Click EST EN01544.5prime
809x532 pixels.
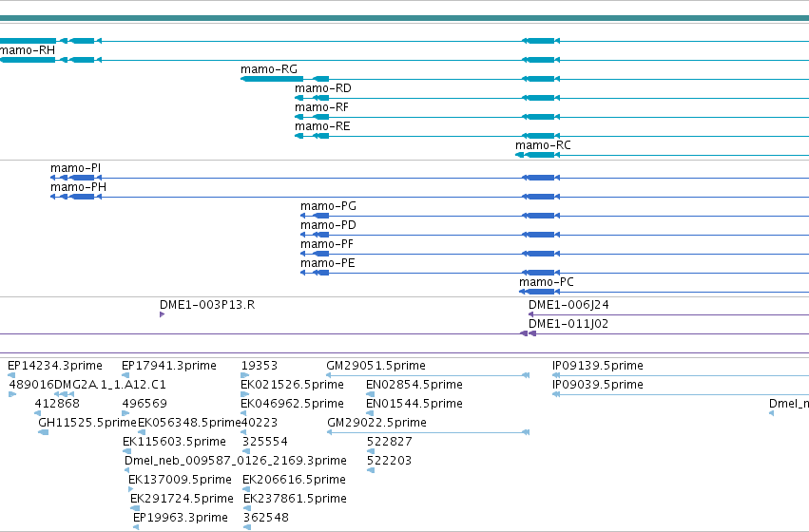[x=414, y=404]
